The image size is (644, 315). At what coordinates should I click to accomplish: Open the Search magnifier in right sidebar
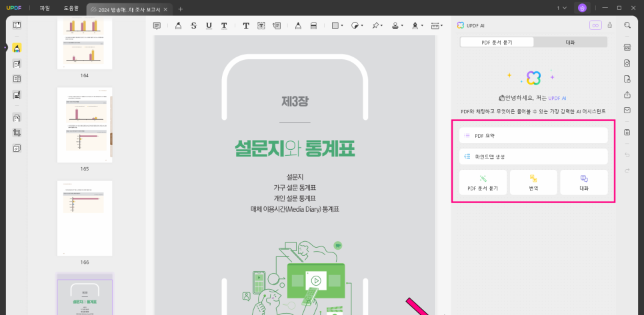[x=627, y=25]
